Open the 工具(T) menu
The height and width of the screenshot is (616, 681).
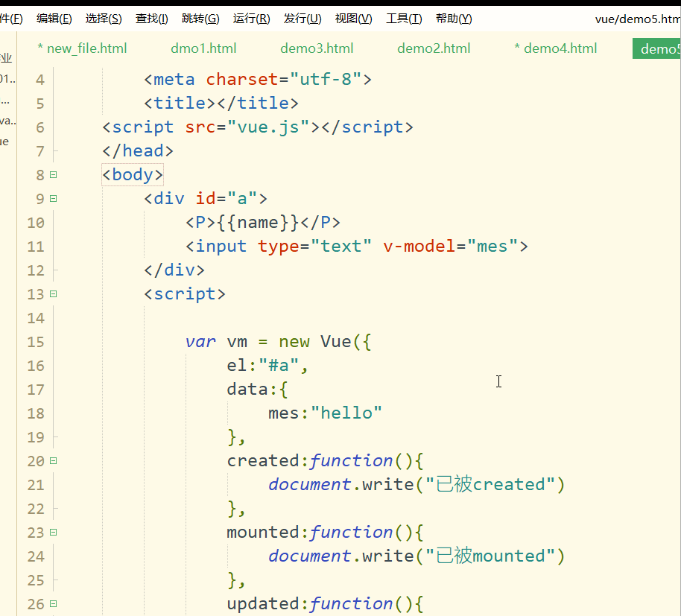point(404,19)
